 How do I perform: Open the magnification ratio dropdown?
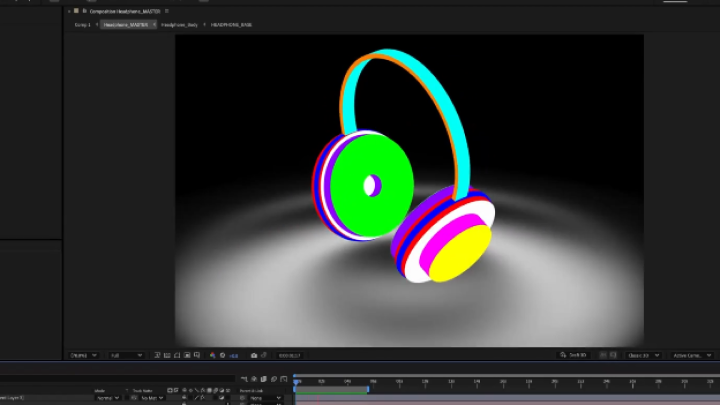click(x=82, y=355)
